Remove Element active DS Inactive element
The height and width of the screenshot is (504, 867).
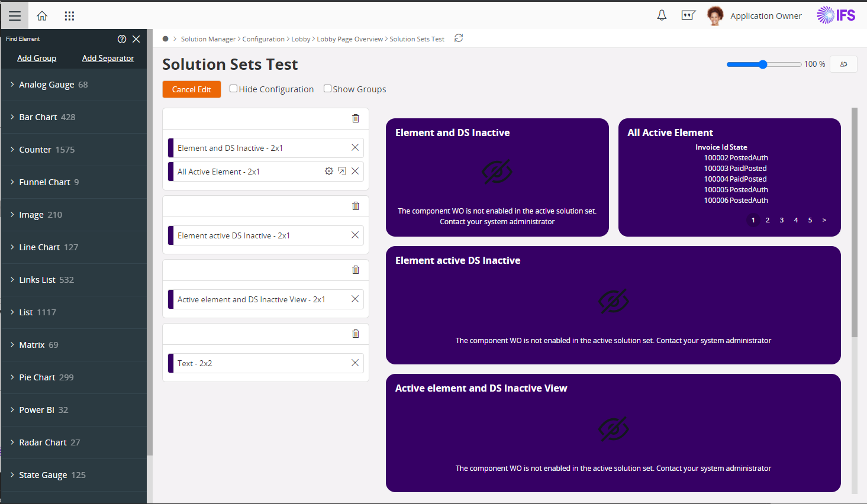[355, 235]
